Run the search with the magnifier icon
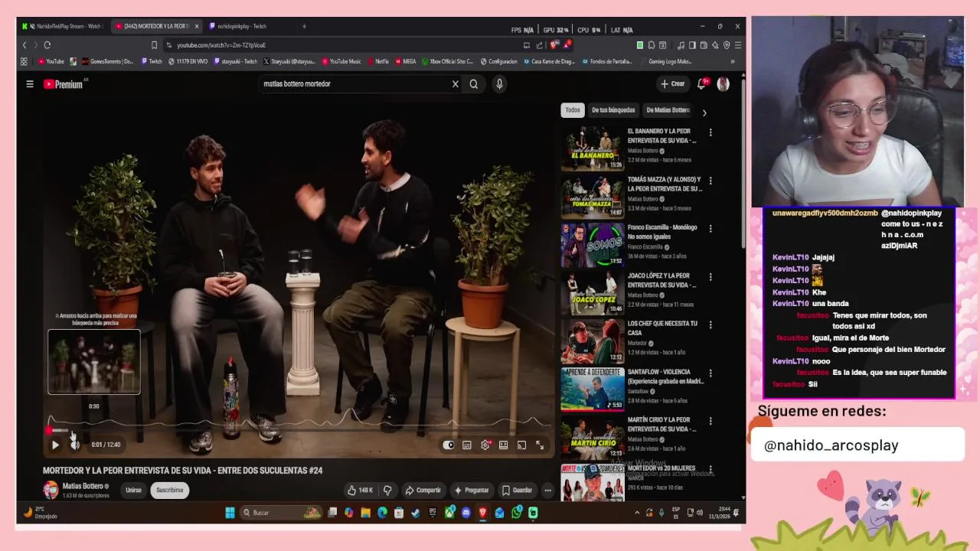Image resolution: width=980 pixels, height=551 pixels. tap(474, 84)
